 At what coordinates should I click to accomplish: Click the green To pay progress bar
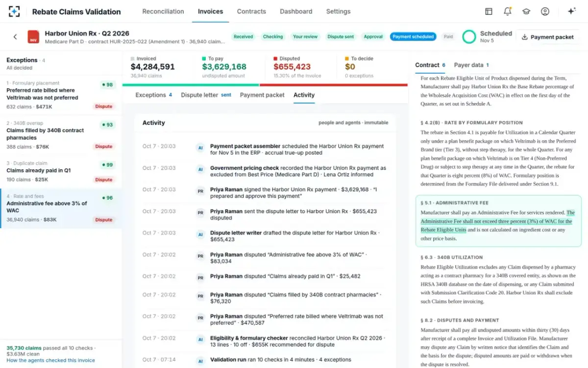coord(191,85)
